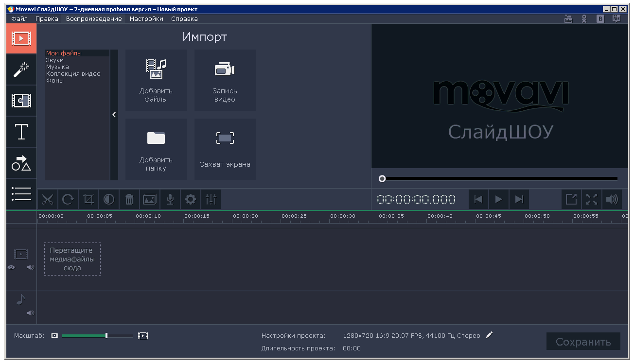Click the Перетащите медиафайлы сюда drop area

click(72, 259)
